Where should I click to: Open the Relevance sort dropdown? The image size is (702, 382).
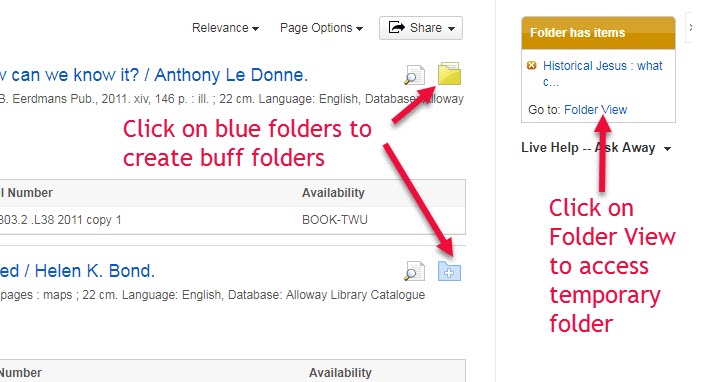pos(225,28)
